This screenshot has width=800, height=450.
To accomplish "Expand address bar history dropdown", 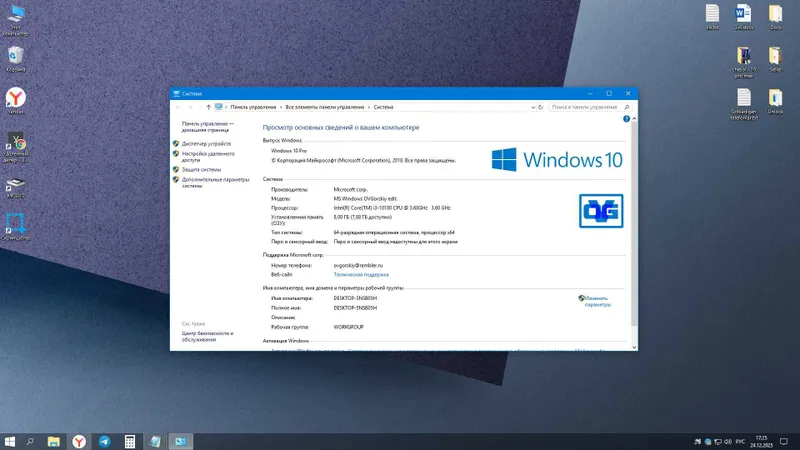I will (533, 107).
